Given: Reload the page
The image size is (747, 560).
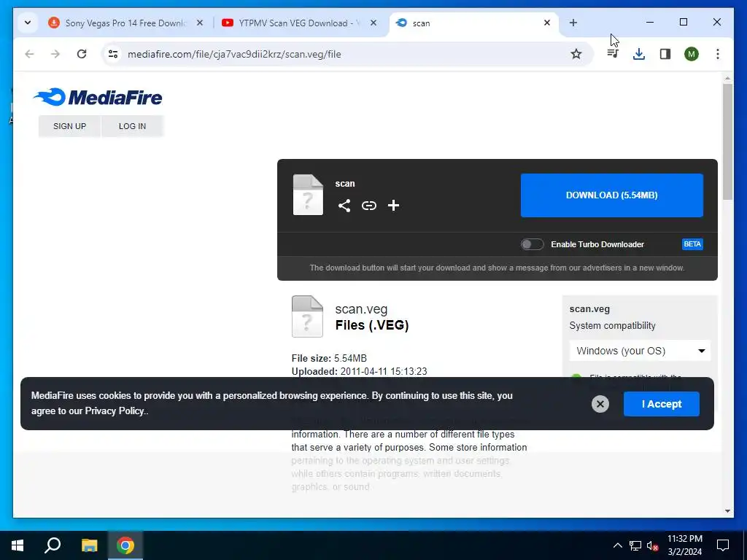Looking at the screenshot, I should (82, 54).
